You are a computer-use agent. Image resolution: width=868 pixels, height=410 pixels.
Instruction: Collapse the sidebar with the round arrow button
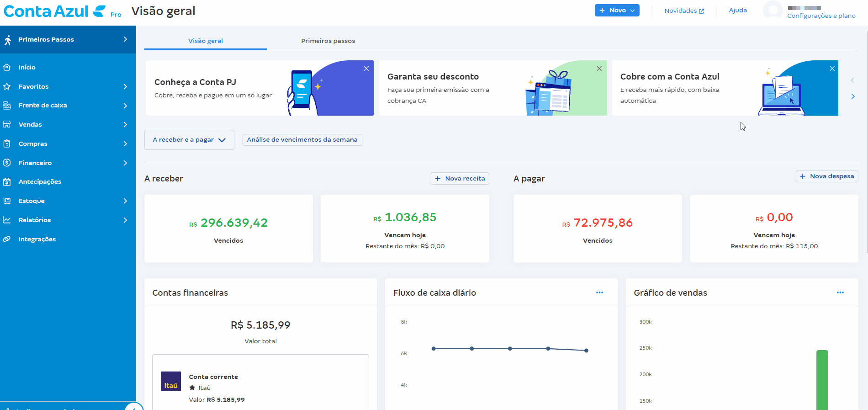coord(134,406)
